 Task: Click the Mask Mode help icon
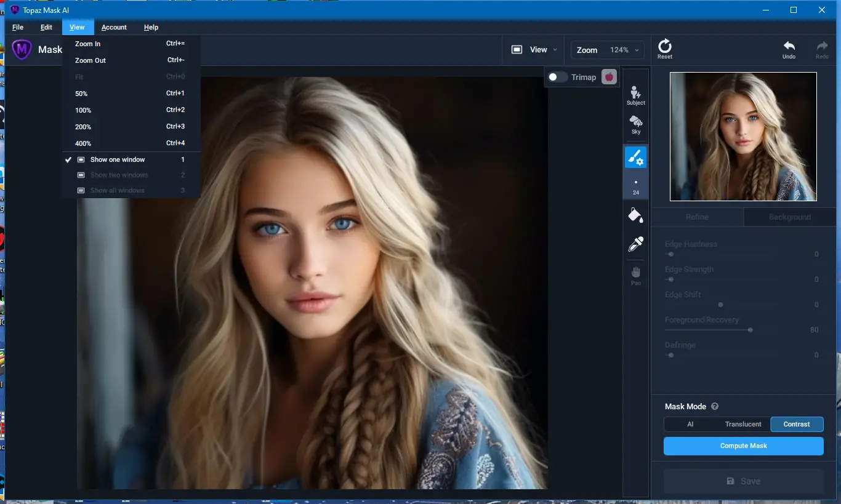(715, 407)
